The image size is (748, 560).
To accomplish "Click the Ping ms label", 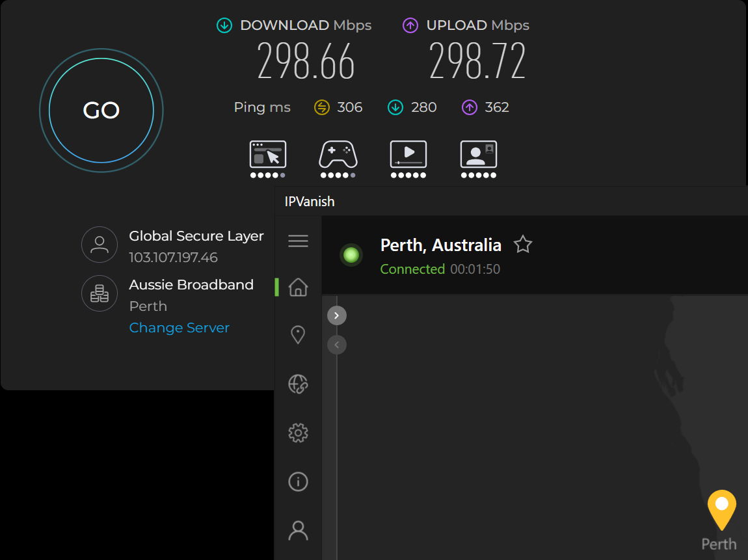I will pyautogui.click(x=262, y=107).
